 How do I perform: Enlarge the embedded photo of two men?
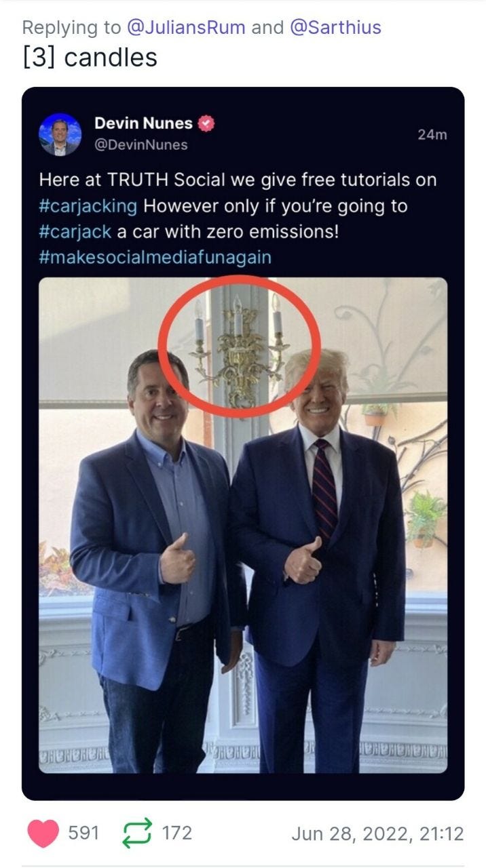(243, 526)
